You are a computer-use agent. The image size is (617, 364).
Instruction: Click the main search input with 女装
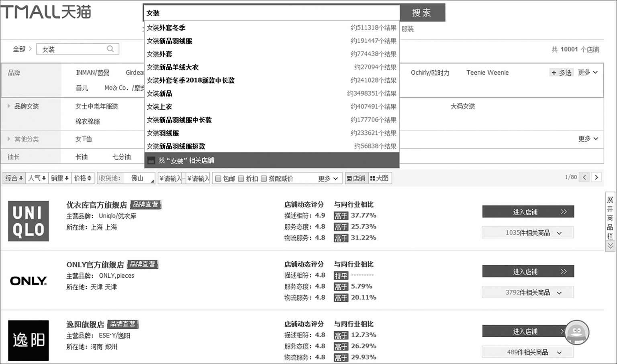(272, 13)
